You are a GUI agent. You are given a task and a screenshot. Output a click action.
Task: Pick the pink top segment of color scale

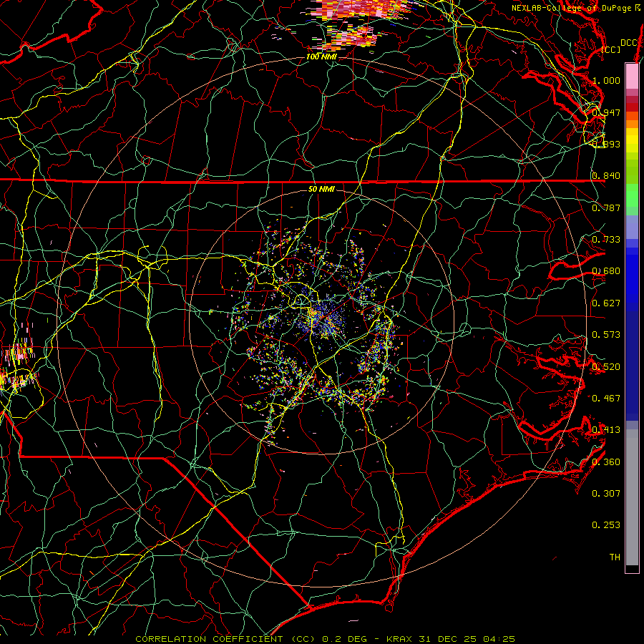632,77
